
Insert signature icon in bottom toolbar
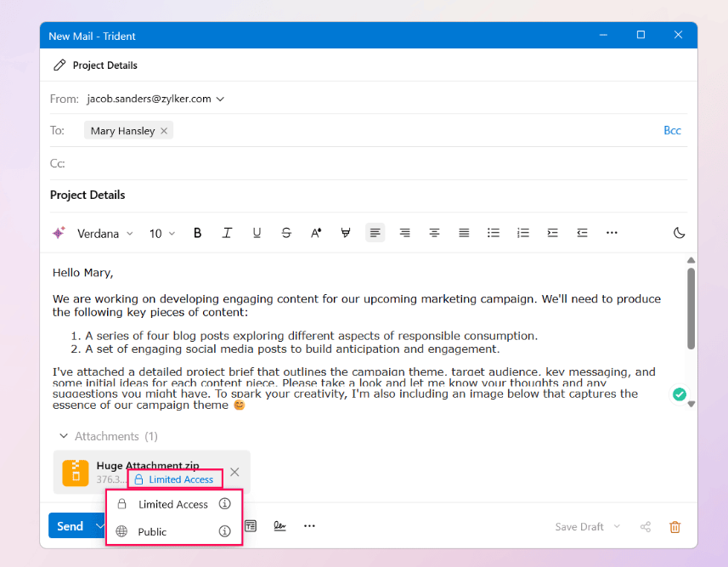(280, 526)
